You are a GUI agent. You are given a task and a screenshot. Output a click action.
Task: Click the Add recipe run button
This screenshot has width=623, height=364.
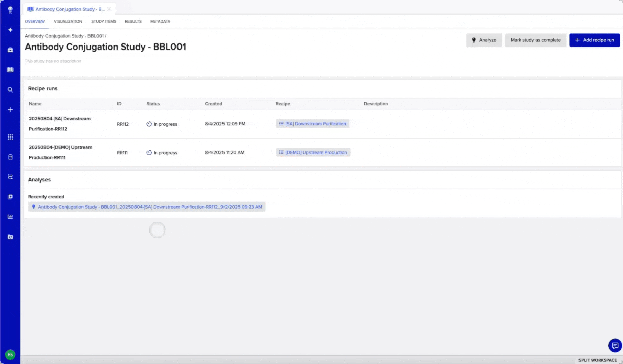click(594, 40)
